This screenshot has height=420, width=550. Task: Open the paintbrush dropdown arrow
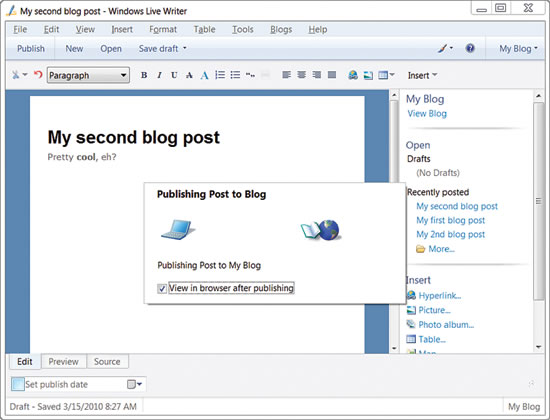(451, 48)
